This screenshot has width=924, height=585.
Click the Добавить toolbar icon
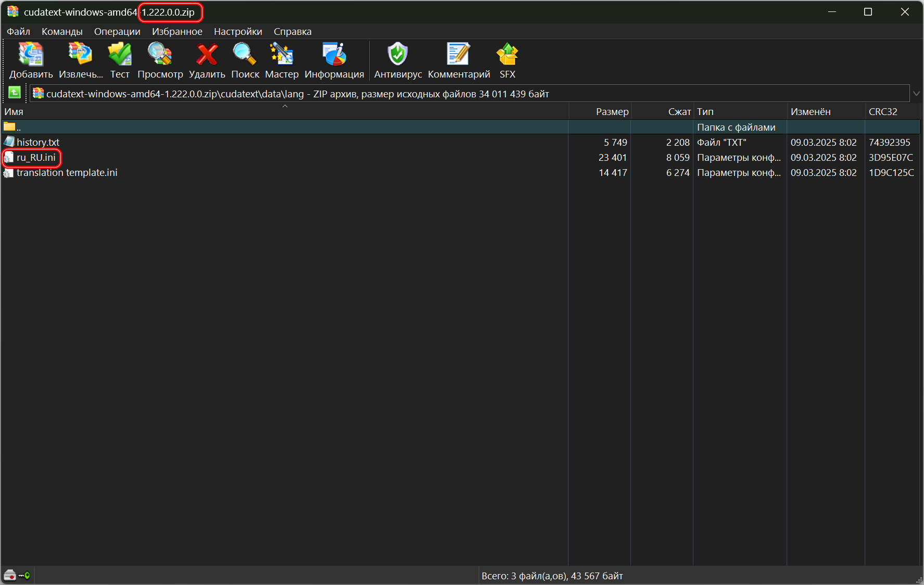pos(31,60)
